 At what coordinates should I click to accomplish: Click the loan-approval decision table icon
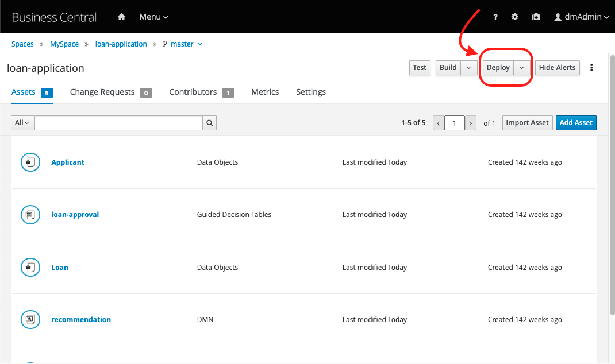point(29,215)
